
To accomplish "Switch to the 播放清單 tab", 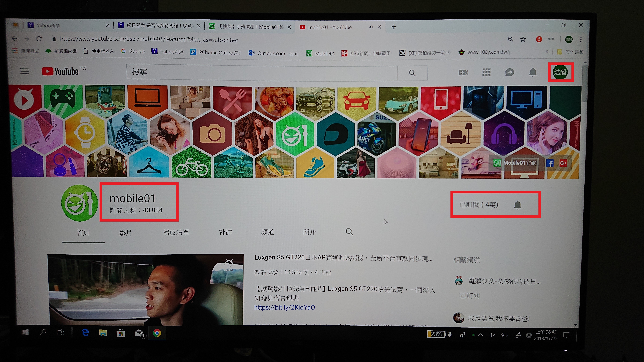I will tap(176, 232).
